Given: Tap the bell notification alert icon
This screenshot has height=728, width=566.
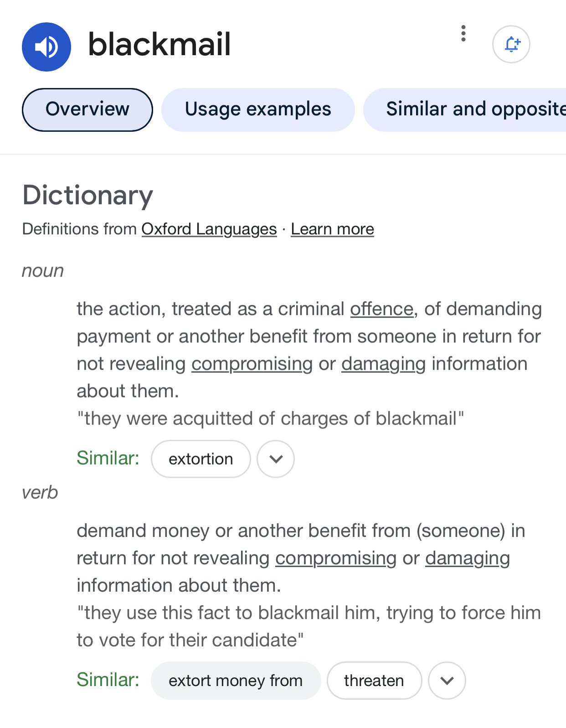Looking at the screenshot, I should [511, 44].
